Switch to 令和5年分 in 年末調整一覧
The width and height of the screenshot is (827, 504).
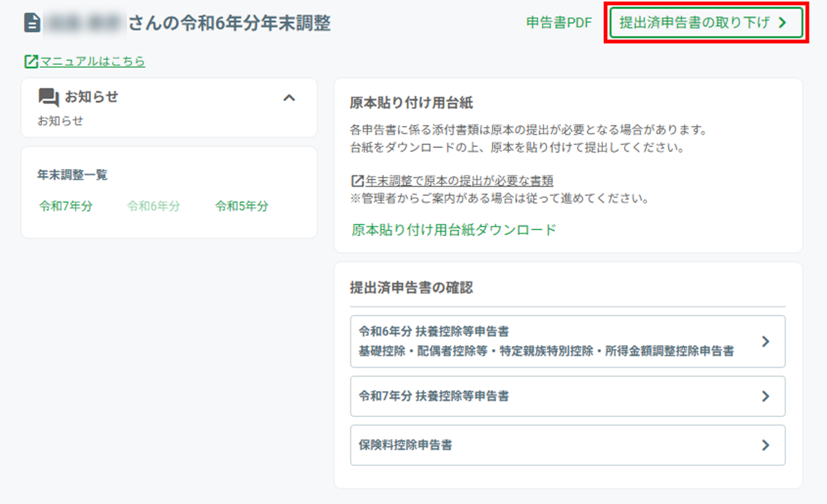241,206
